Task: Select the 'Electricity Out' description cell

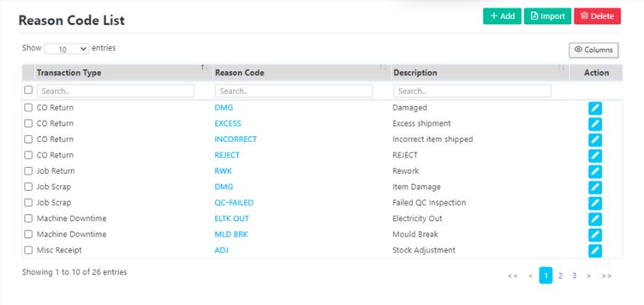Action: [417, 218]
